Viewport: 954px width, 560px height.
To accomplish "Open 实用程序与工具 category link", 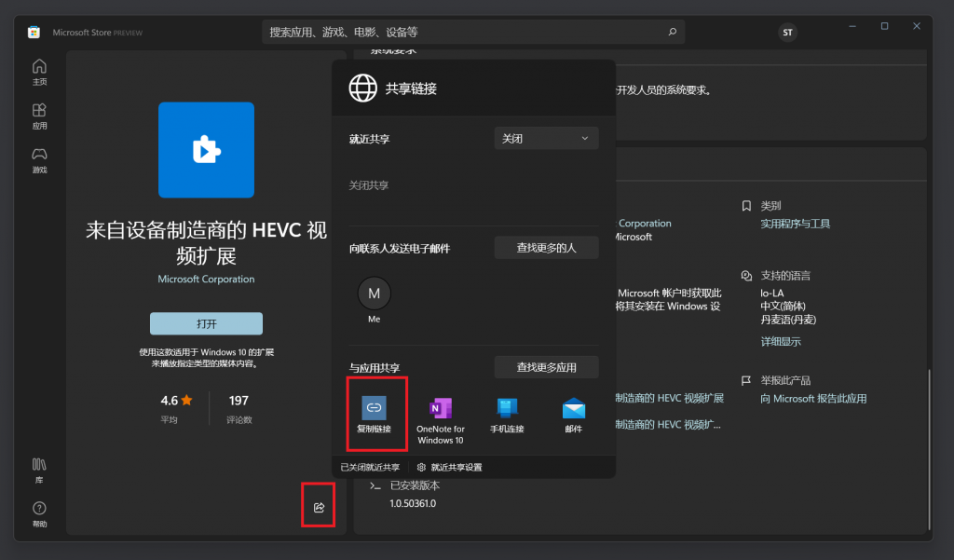I will tap(796, 224).
